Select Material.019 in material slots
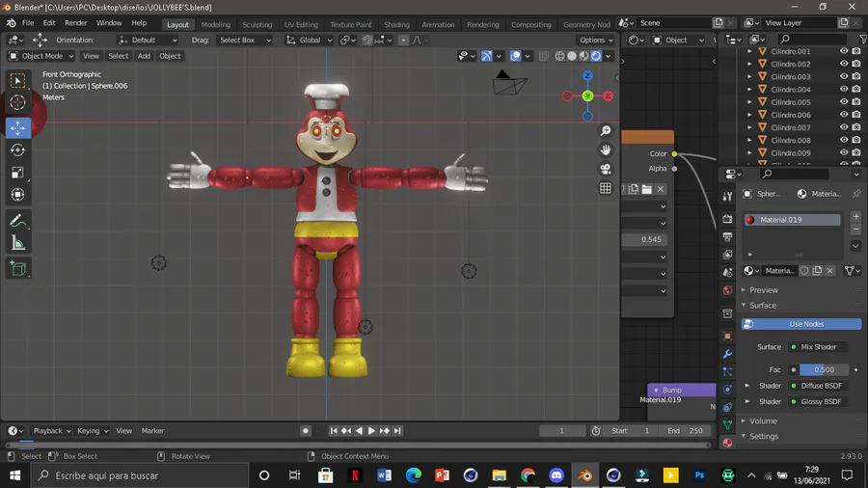The width and height of the screenshot is (868, 488). pos(792,220)
